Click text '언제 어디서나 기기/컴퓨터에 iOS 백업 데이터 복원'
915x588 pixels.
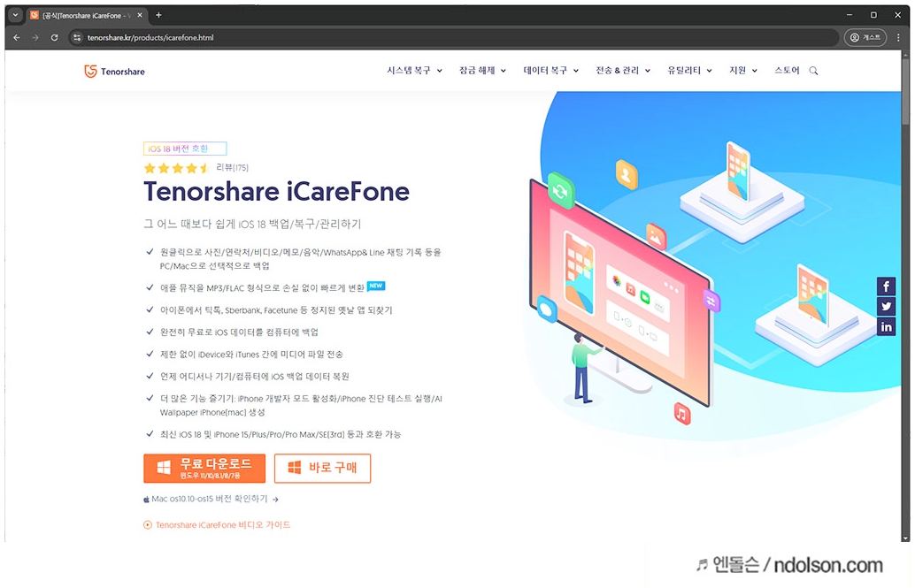point(255,377)
